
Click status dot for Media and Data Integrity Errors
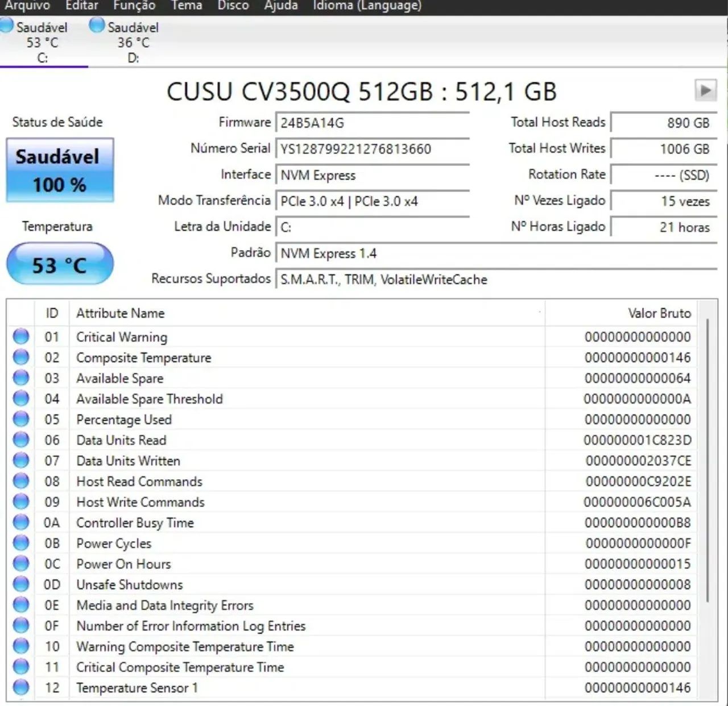(x=21, y=605)
